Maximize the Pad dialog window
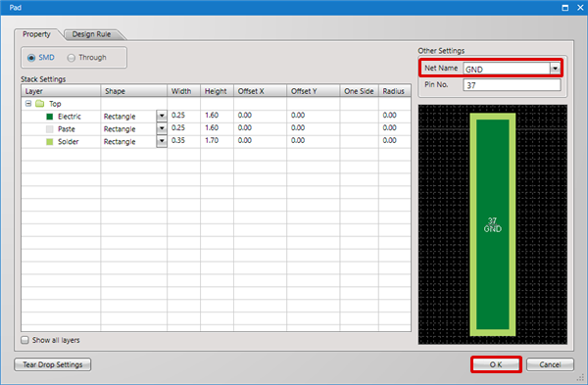Screen dimensions: 588x385 [x=565, y=8]
